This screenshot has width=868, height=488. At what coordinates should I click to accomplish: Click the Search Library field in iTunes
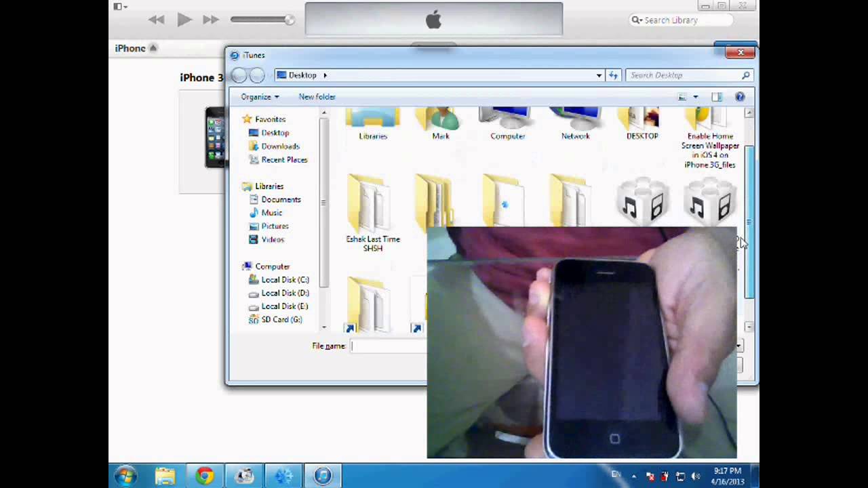[x=682, y=20]
